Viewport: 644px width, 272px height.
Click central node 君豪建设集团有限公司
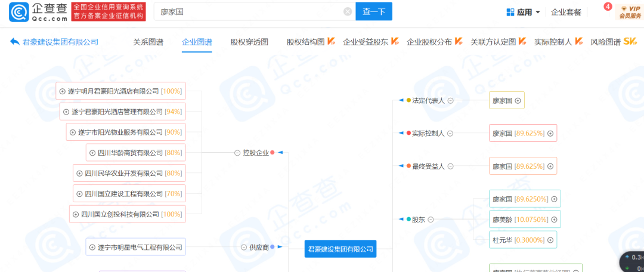(340, 249)
